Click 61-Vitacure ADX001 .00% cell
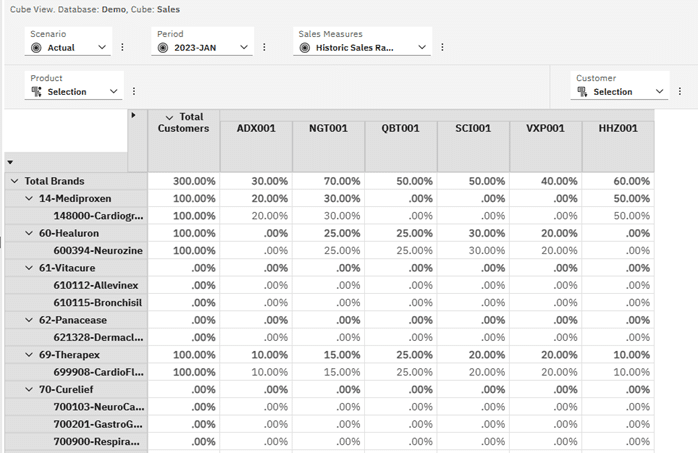Screen dimensions: 698x453 [256, 268]
